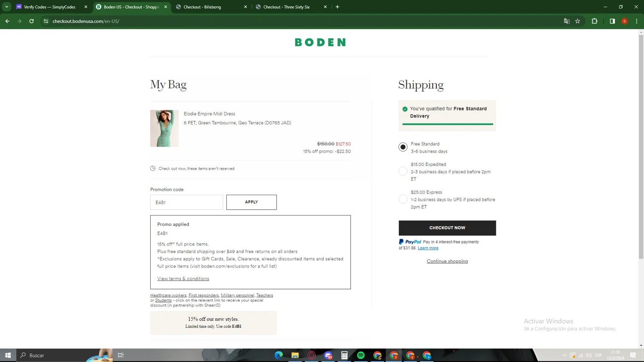Open the Calculator app in taskbar
Image resolution: width=644 pixels, height=362 pixels.
(344, 355)
